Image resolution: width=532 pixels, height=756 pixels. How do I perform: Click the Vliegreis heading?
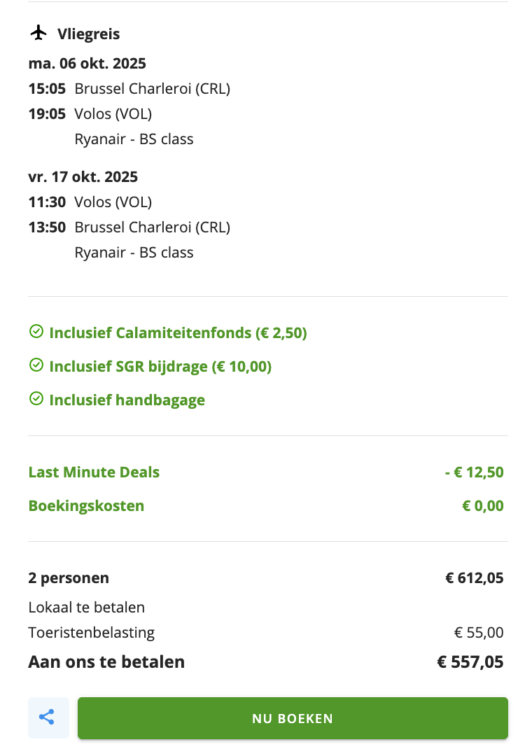tap(89, 34)
